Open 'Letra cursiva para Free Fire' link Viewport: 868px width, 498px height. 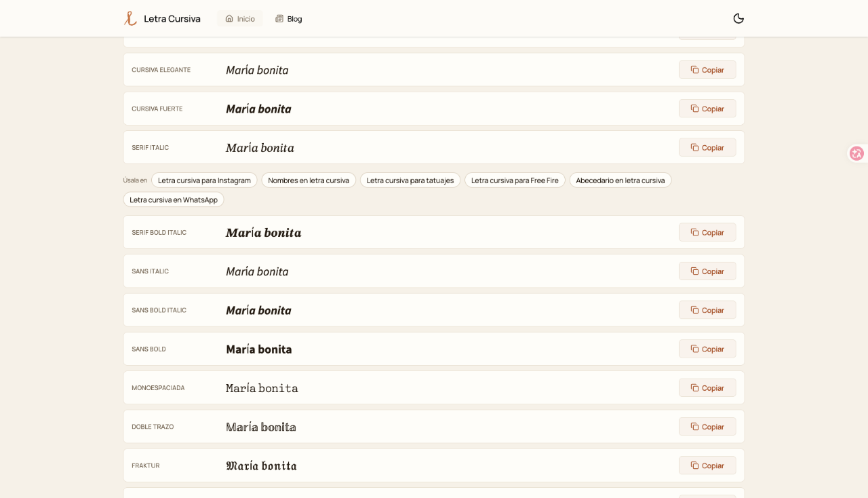click(x=515, y=180)
